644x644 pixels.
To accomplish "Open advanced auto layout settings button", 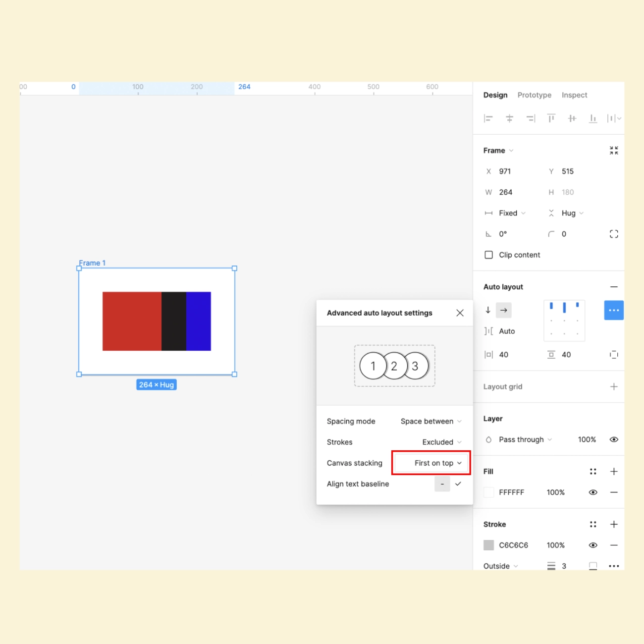I will click(x=614, y=310).
